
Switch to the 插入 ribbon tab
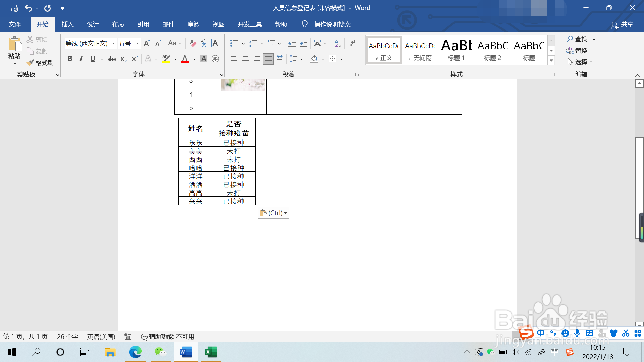(x=67, y=24)
